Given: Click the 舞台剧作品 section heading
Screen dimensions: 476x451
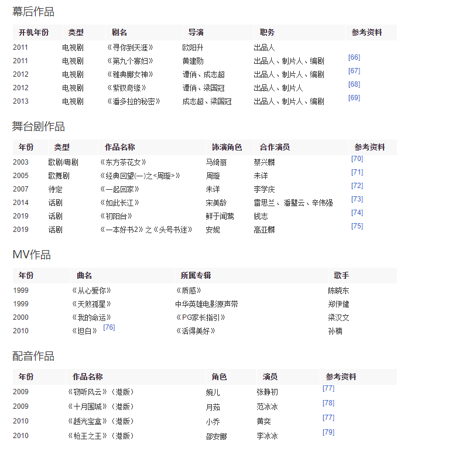Looking at the screenshot, I should click(39, 127).
